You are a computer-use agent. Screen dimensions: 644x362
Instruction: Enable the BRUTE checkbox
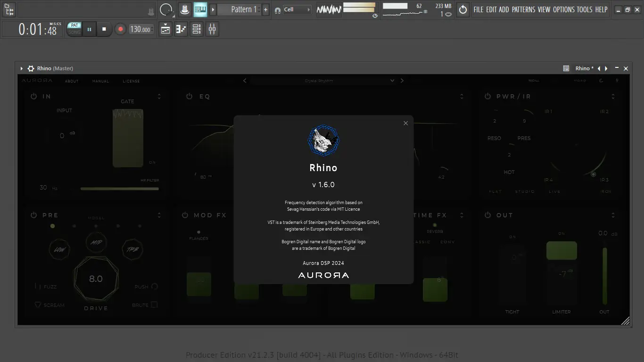[x=154, y=305]
